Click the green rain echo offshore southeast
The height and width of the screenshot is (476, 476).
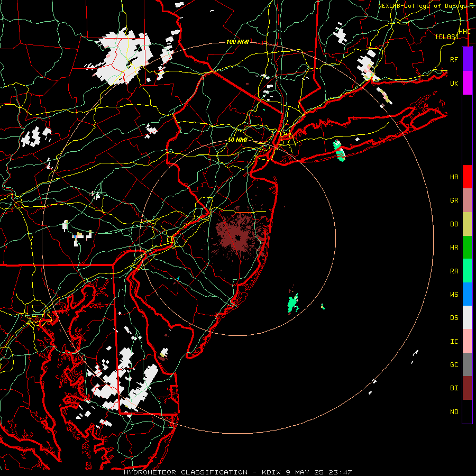[x=293, y=303]
